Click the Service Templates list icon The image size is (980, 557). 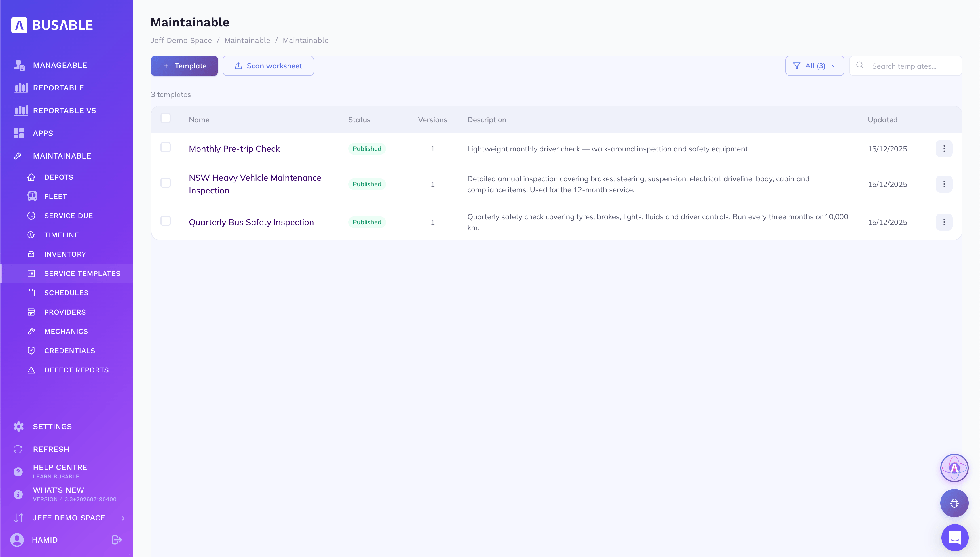(31, 273)
